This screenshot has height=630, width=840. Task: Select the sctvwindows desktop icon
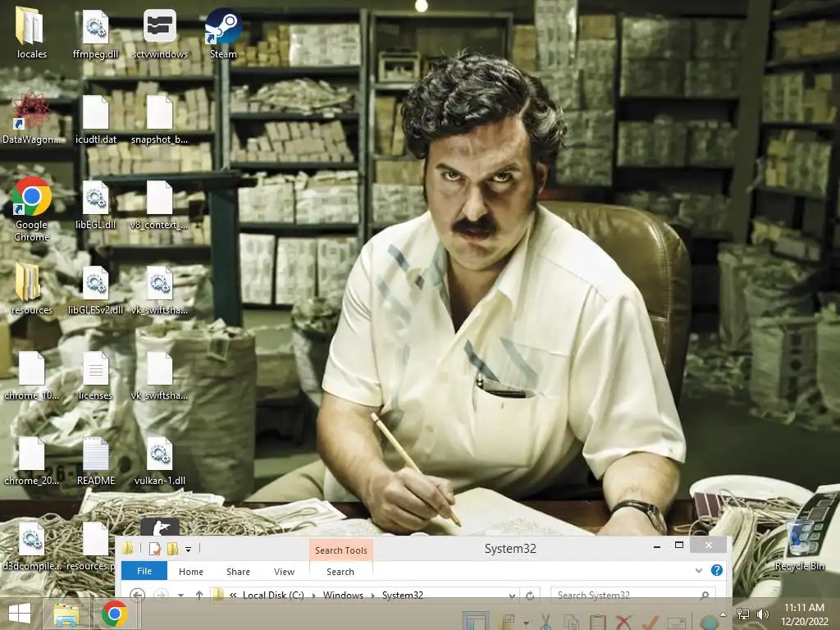(x=160, y=33)
